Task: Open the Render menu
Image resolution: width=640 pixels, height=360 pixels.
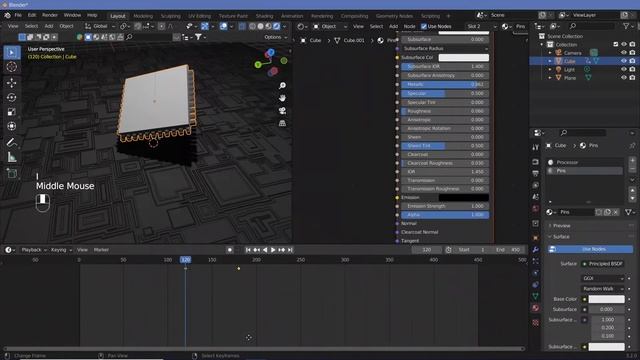Action: (50, 16)
